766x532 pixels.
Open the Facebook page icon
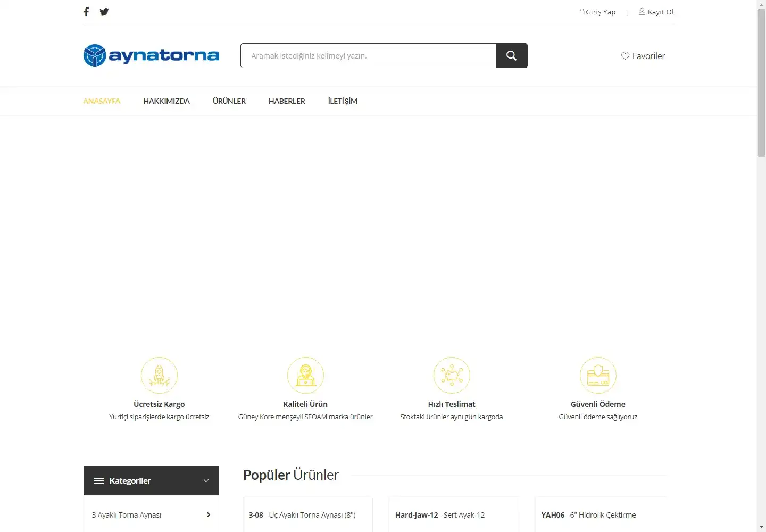(86, 12)
